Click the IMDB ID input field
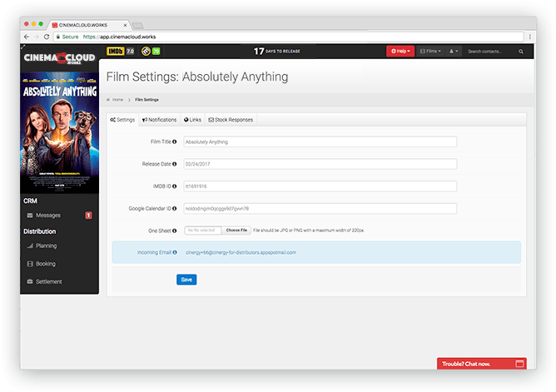The height and width of the screenshot is (392, 556). [320, 186]
